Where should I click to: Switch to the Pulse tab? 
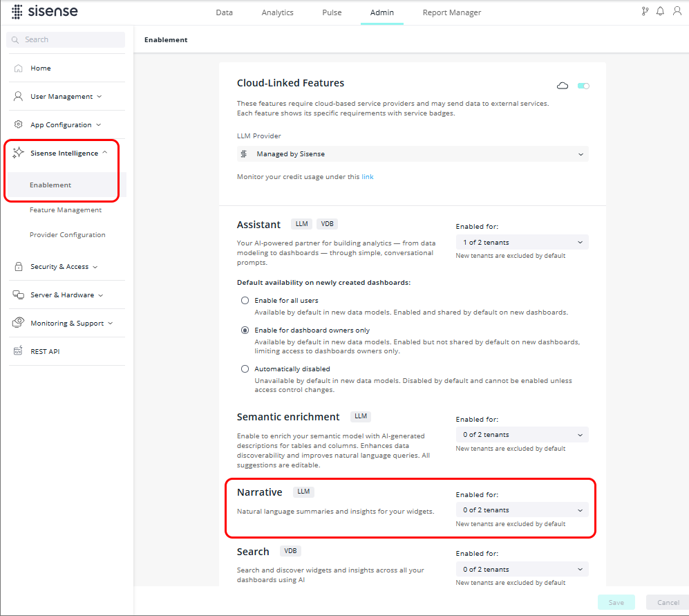pyautogui.click(x=332, y=12)
